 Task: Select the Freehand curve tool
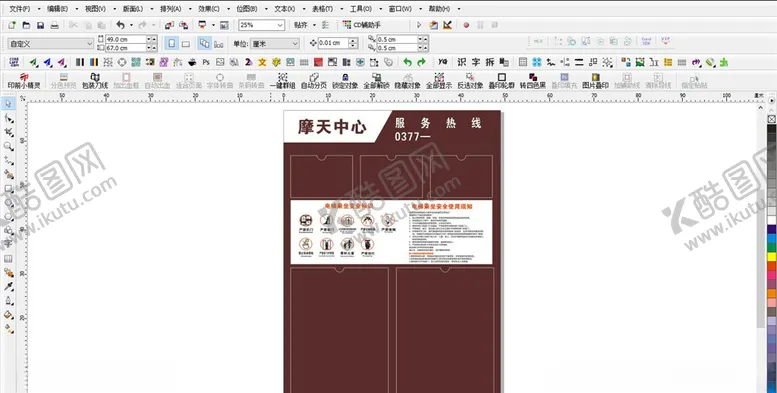(8, 160)
